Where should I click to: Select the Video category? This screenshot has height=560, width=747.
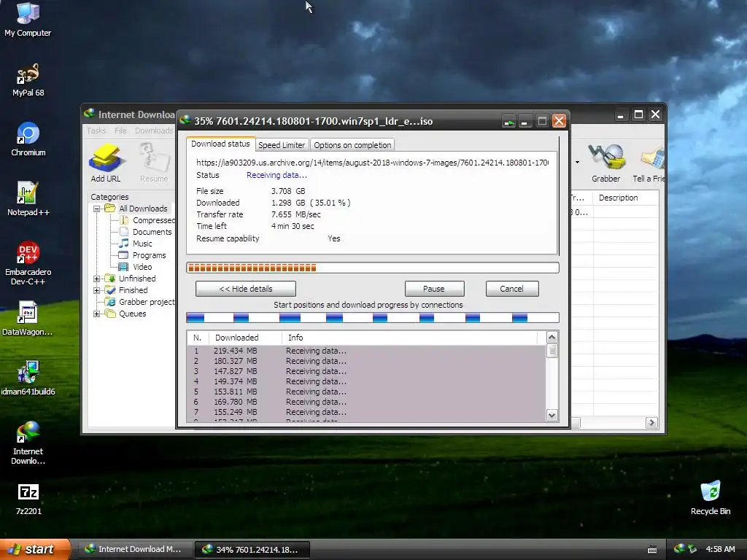tap(135, 267)
